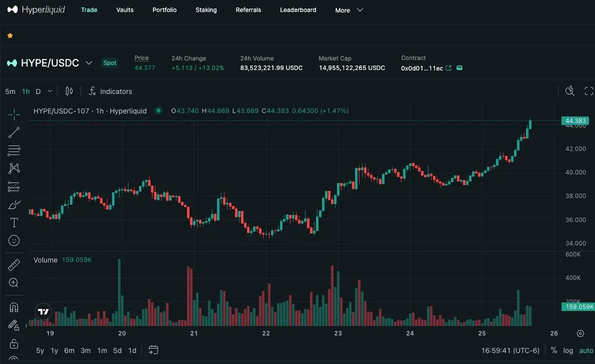Open contract address external link icon

448,68
